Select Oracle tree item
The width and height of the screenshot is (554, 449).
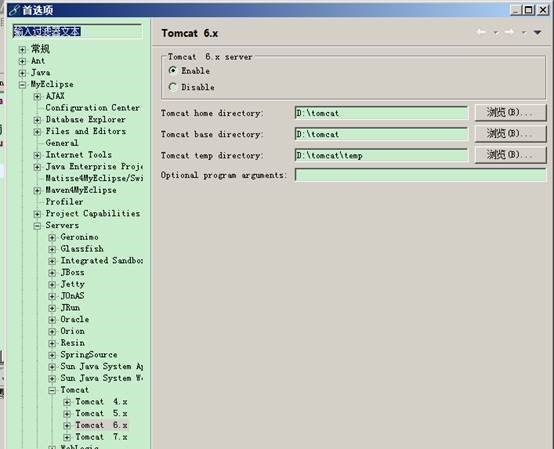[75, 319]
